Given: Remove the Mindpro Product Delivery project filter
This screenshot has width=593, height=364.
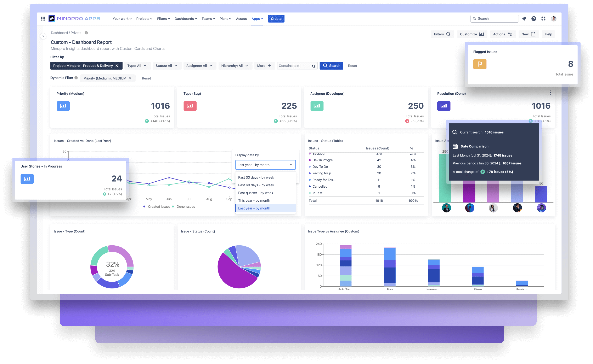Looking at the screenshot, I should click(117, 65).
